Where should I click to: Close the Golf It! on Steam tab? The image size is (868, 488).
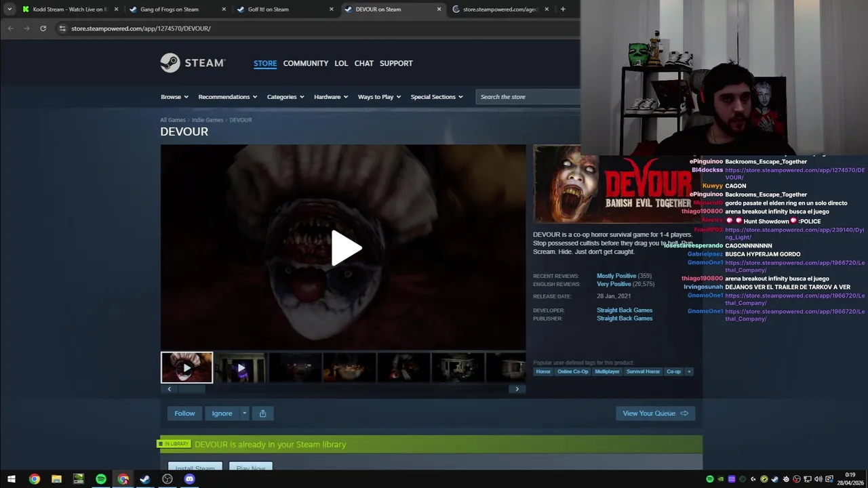332,9
